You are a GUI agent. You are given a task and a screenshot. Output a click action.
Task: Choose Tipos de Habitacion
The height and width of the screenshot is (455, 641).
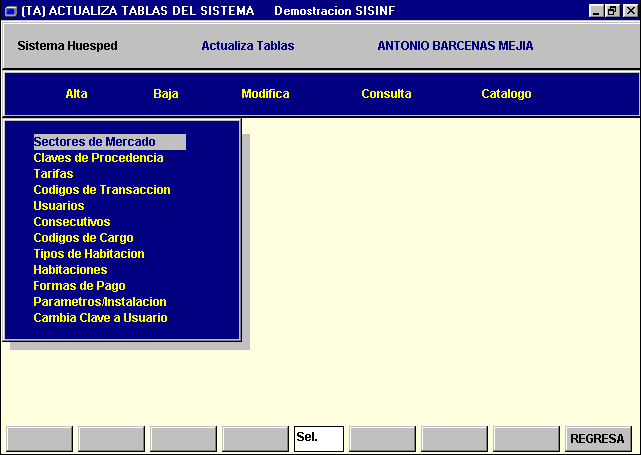tap(89, 254)
